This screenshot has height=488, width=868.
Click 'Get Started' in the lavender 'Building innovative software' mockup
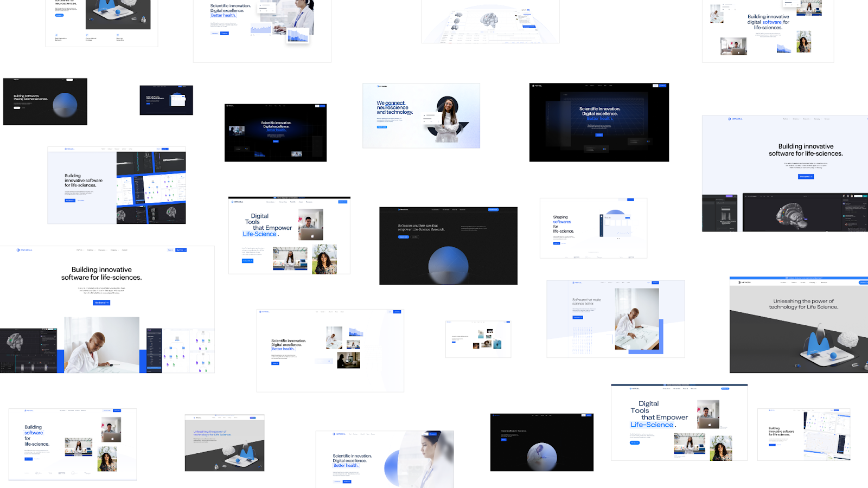pos(806,177)
